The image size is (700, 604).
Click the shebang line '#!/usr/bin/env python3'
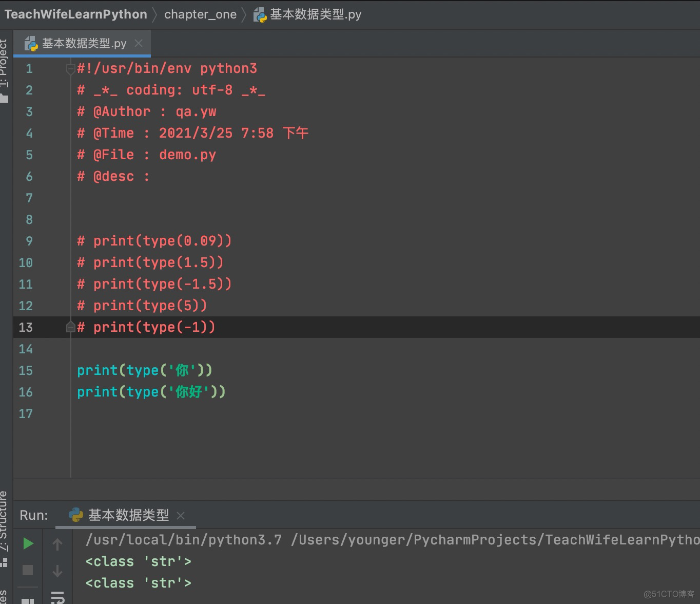pyautogui.click(x=167, y=69)
